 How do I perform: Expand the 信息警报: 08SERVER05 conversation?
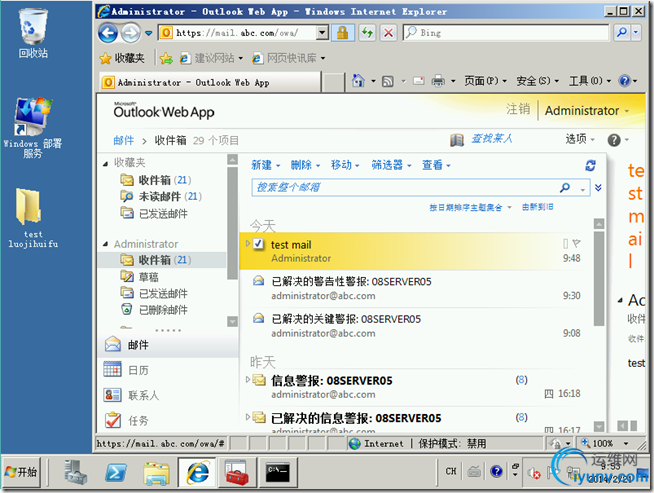(248, 379)
